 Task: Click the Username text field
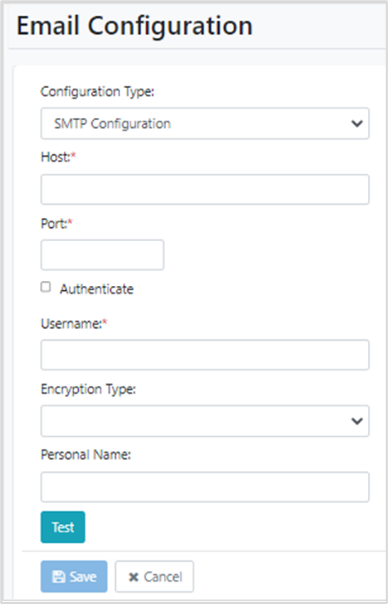[205, 355]
